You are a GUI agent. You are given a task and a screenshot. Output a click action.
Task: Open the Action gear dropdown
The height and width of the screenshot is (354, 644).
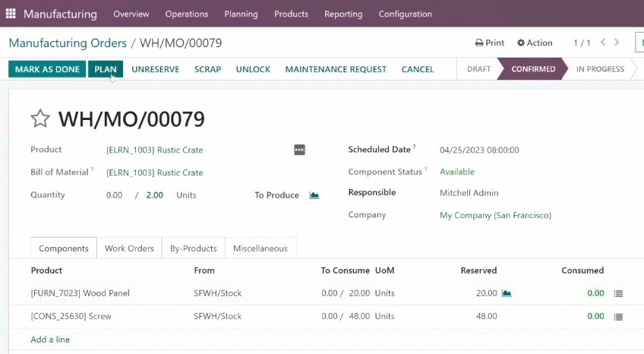coord(535,43)
